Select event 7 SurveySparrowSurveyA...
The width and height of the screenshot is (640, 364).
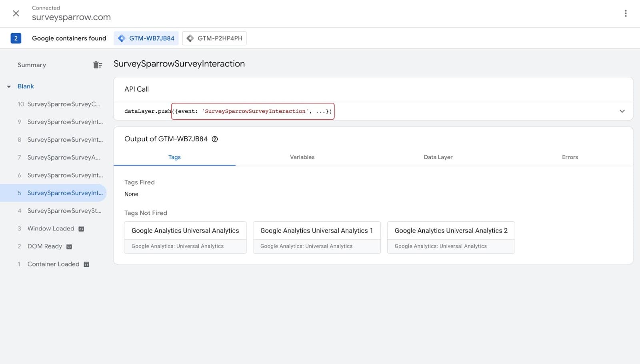tap(63, 157)
